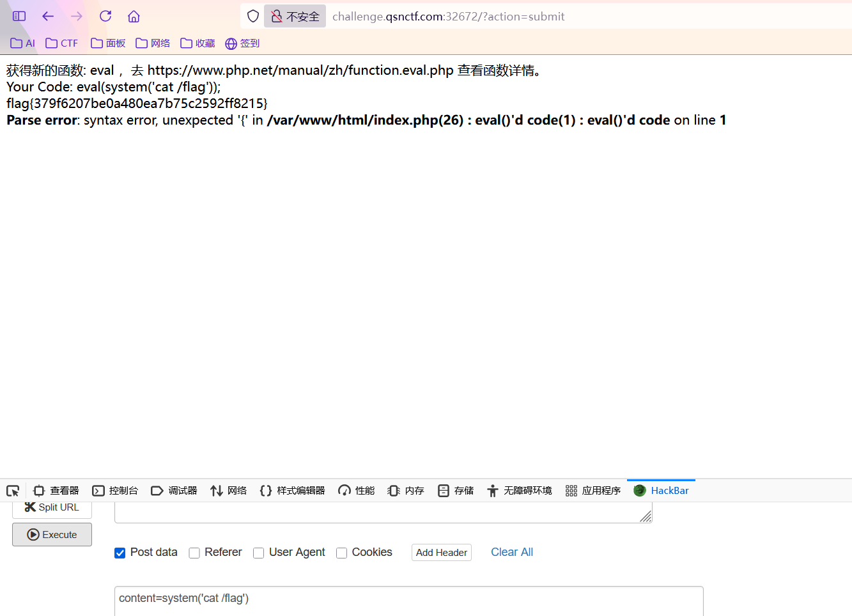Click the sidebar toggle icon in browser toolbar

point(19,16)
